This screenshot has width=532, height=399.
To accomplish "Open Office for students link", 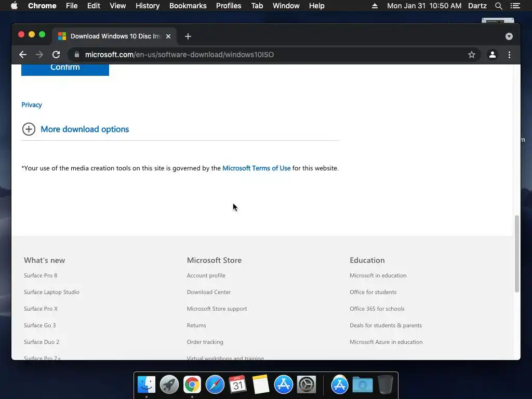I will click(373, 292).
